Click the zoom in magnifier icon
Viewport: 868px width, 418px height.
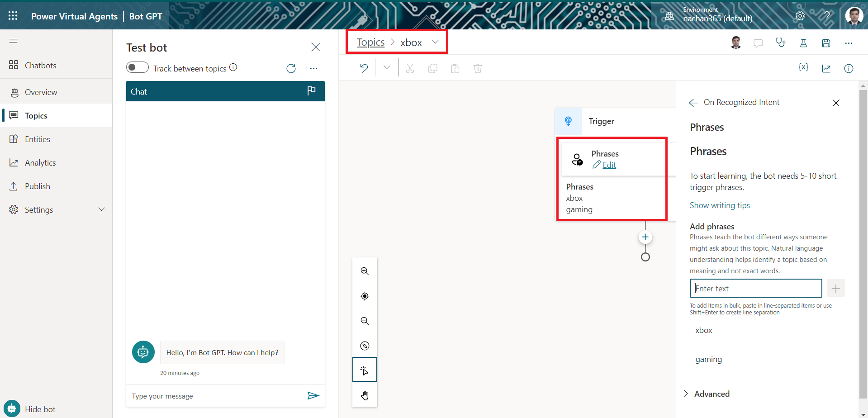(x=365, y=271)
